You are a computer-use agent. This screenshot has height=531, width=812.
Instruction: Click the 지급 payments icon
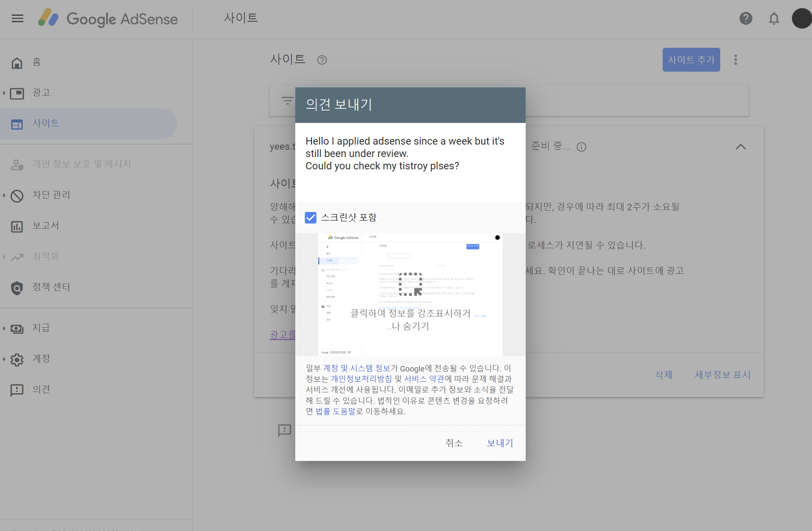17,328
